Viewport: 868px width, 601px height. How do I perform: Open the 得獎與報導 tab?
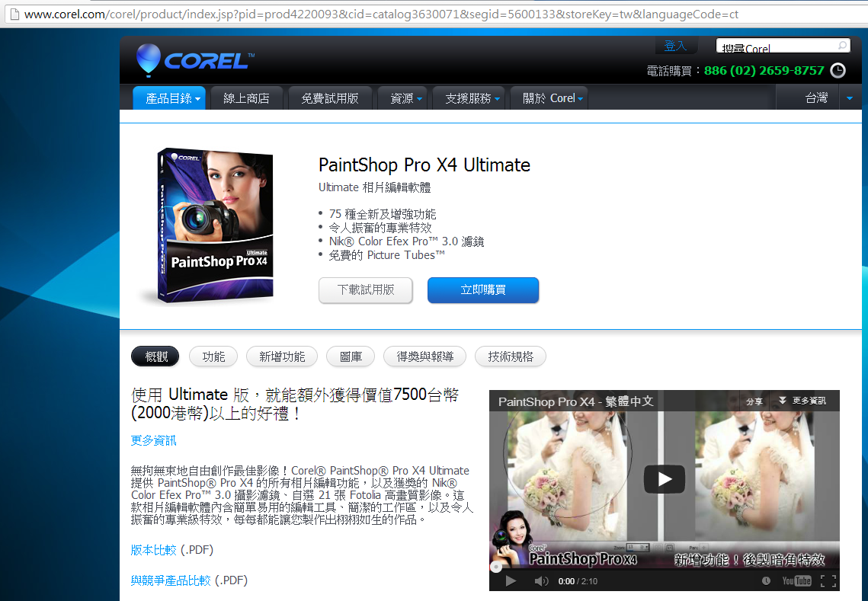(x=424, y=356)
